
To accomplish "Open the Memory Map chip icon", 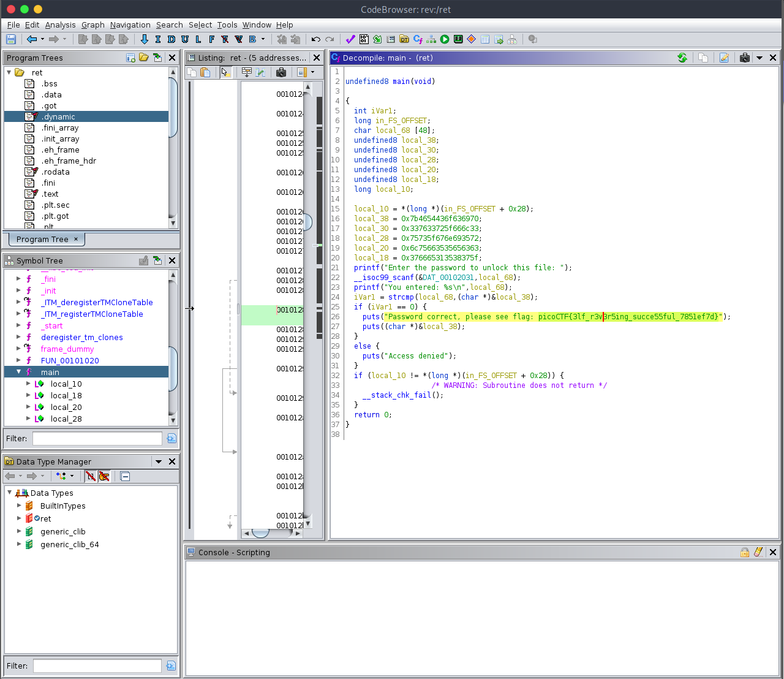I will 458,39.
